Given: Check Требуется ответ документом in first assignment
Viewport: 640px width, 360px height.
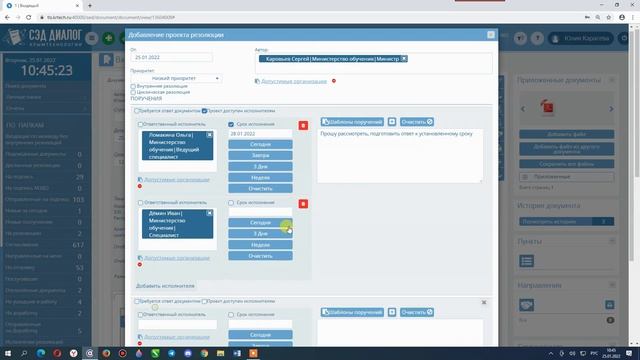Looking at the screenshot, I should point(137,111).
